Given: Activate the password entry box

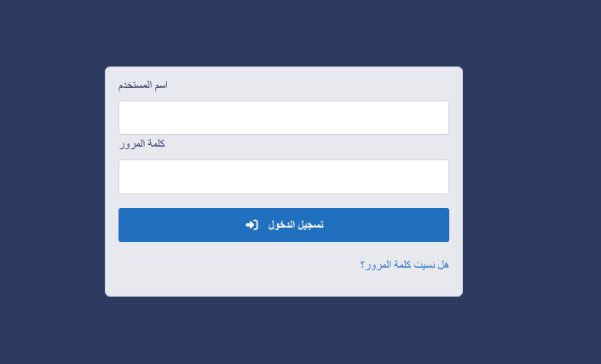Looking at the screenshot, I should pos(283,176).
